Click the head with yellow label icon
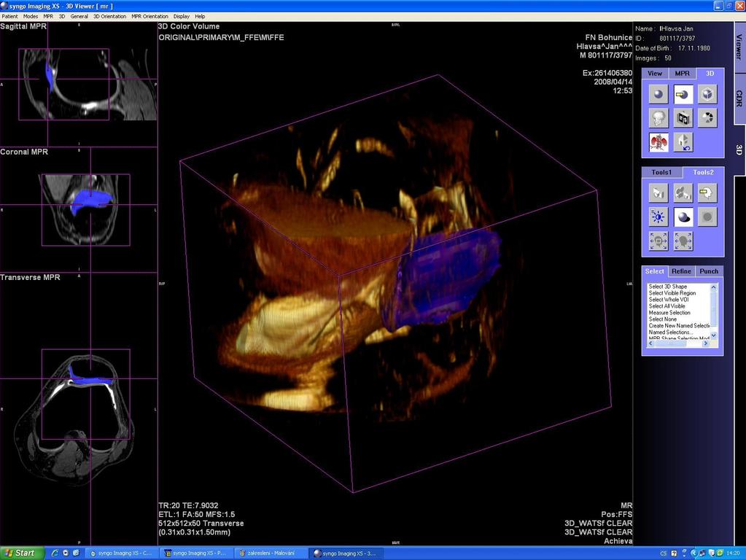 707,193
